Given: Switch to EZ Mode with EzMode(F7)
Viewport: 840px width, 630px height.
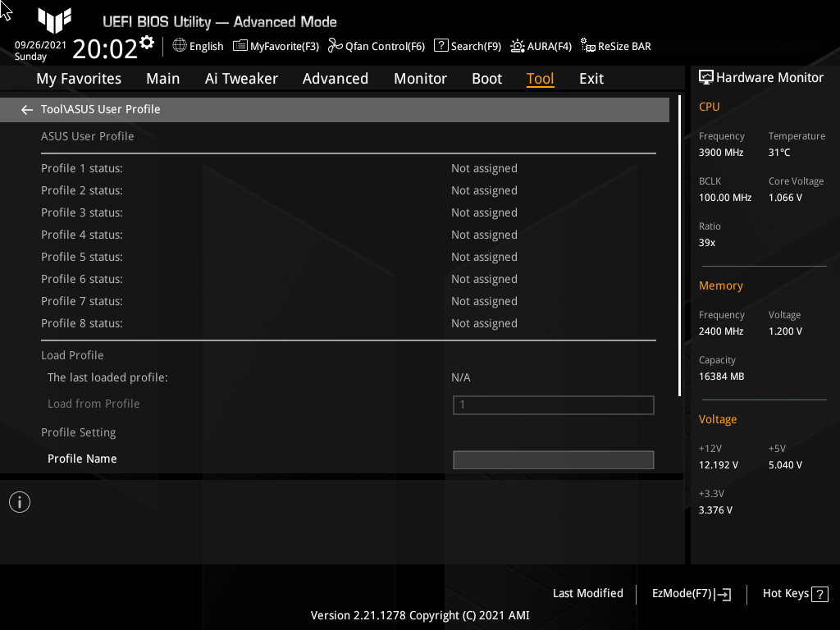Looking at the screenshot, I should pos(690,593).
